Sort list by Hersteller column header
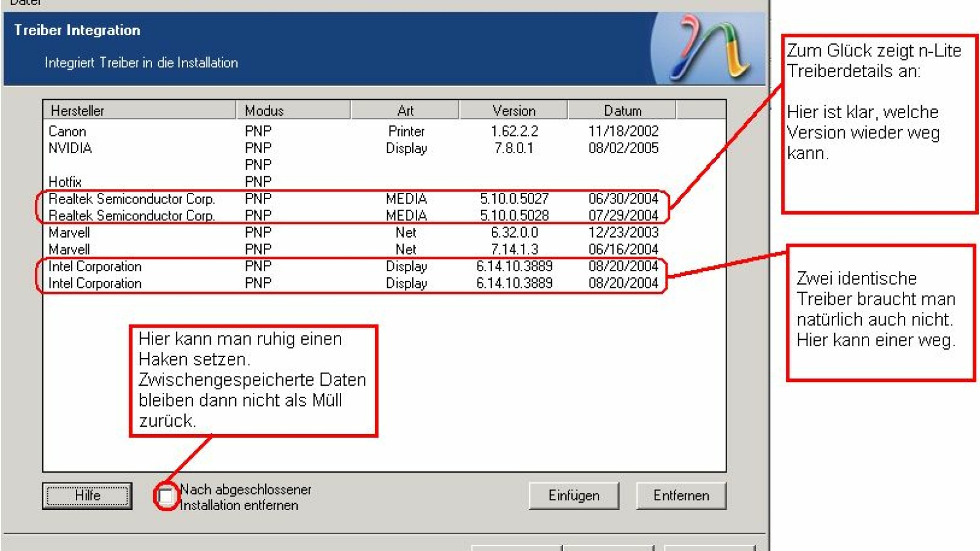980x551 pixels. coord(139,111)
